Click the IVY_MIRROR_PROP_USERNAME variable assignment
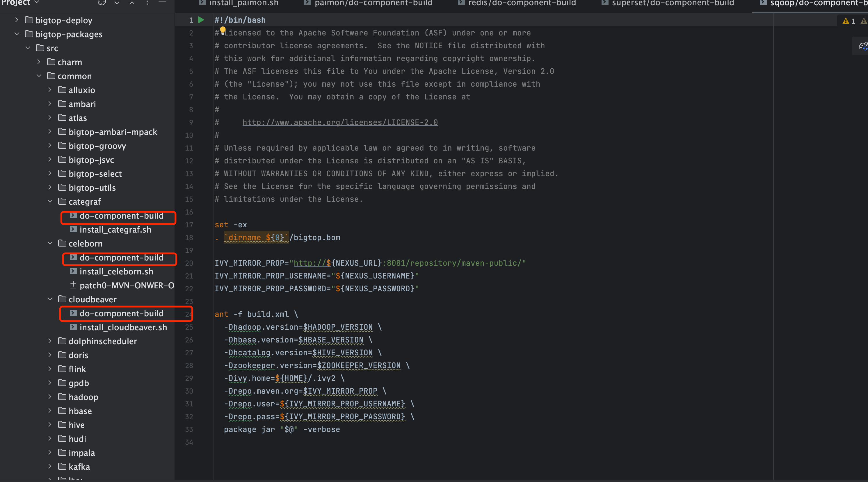Screen dimensions: 868x482 [x=316, y=276]
